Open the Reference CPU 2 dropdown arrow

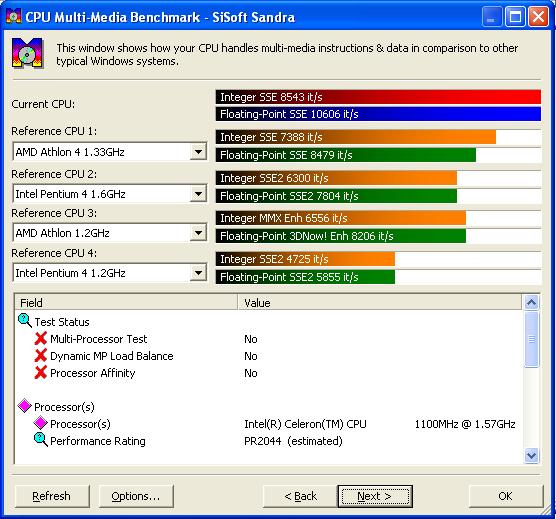click(x=198, y=194)
